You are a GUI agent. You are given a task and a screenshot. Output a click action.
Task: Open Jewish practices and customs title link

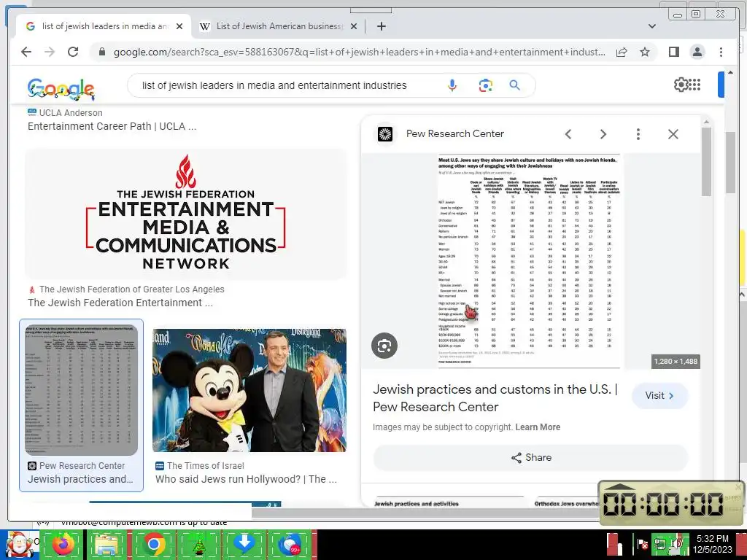pyautogui.click(x=495, y=398)
